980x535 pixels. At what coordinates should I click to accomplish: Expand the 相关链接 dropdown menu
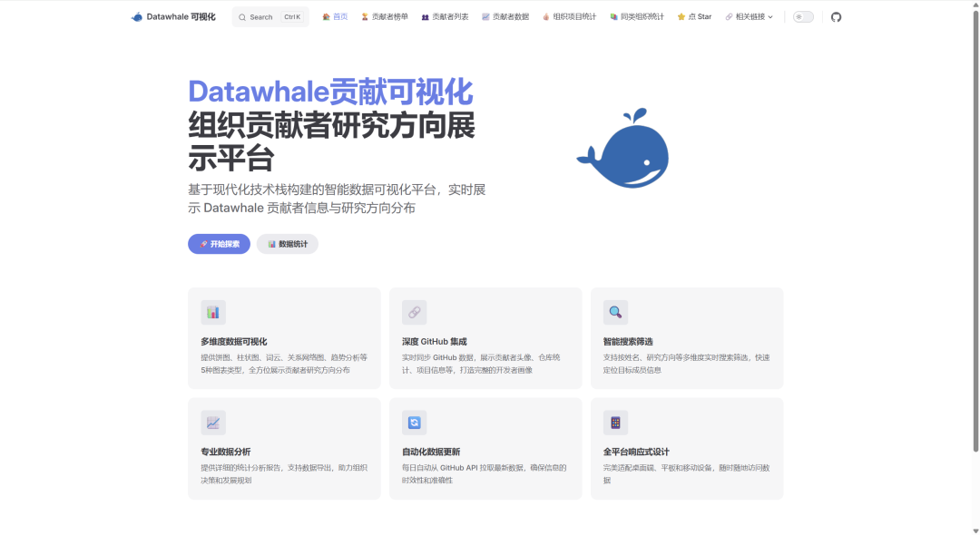[749, 17]
